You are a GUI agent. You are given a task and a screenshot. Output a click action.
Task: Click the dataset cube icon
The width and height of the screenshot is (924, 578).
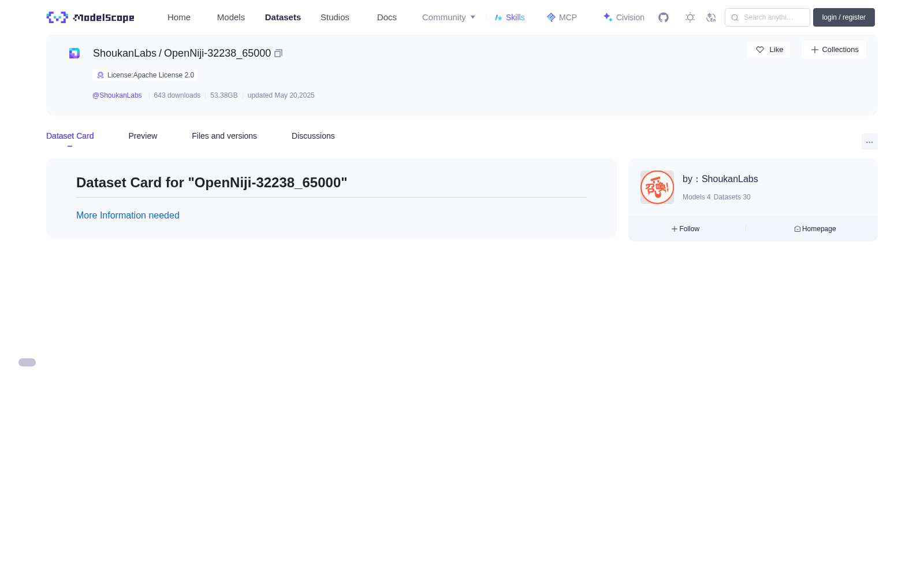pos(74,53)
